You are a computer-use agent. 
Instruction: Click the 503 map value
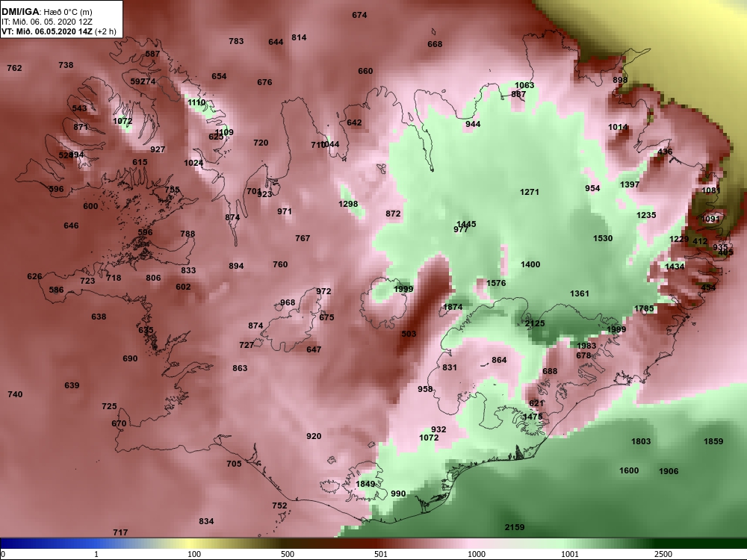pyautogui.click(x=409, y=334)
